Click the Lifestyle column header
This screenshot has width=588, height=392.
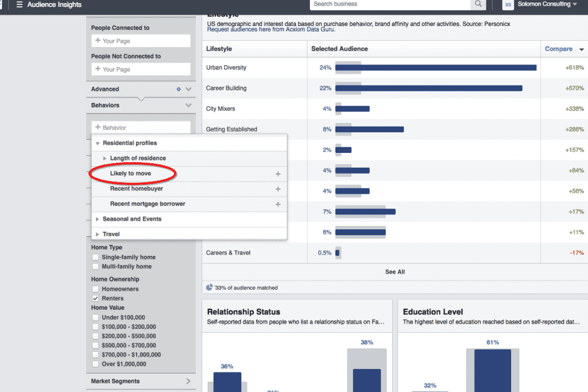[x=219, y=49]
